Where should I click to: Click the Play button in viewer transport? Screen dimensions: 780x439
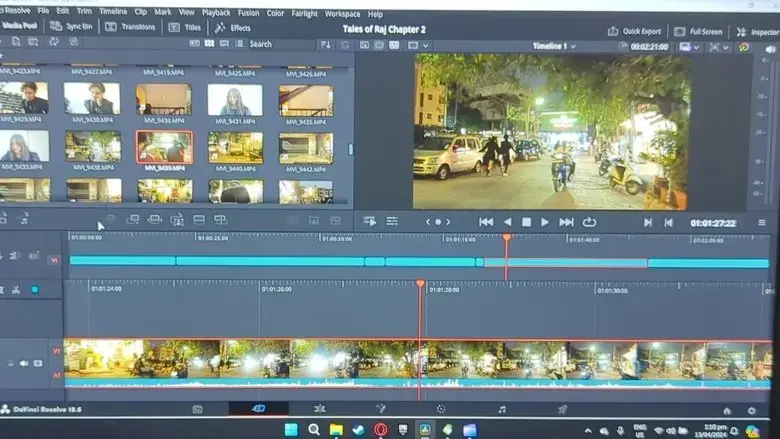(x=545, y=222)
